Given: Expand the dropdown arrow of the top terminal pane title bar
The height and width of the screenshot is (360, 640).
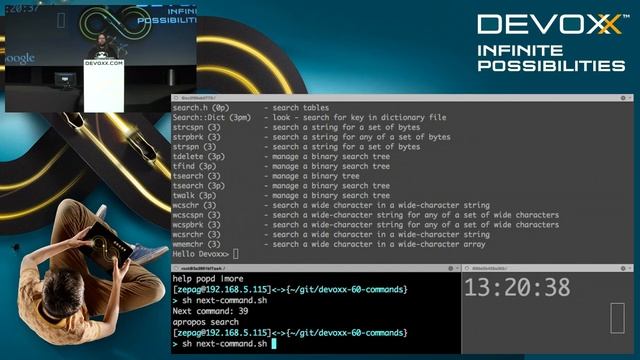Looking at the screenshot, I should (630, 98).
